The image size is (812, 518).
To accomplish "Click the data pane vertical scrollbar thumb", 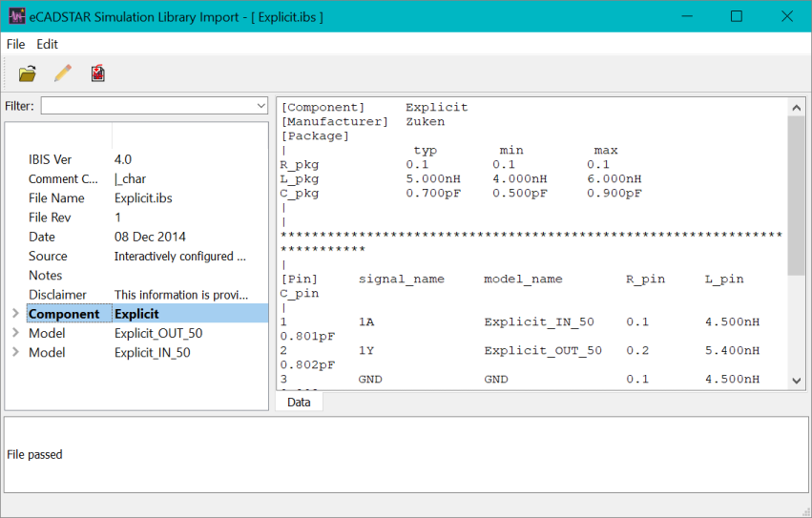I will point(797,196).
